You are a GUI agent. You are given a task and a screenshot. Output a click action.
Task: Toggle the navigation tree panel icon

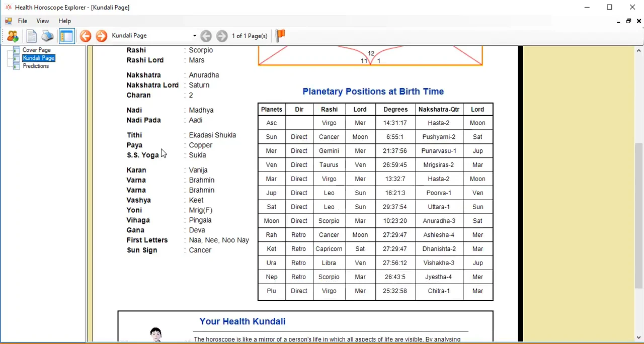pyautogui.click(x=66, y=36)
